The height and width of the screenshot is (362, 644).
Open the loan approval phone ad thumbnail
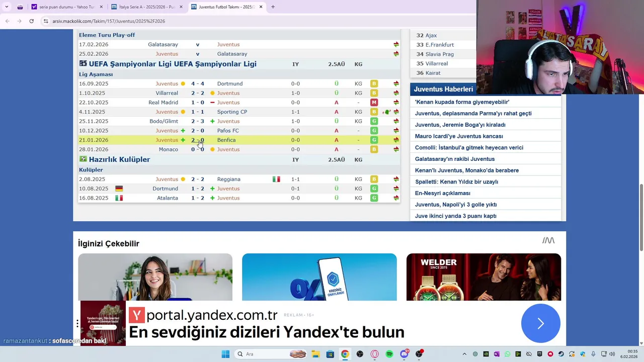pos(319,277)
